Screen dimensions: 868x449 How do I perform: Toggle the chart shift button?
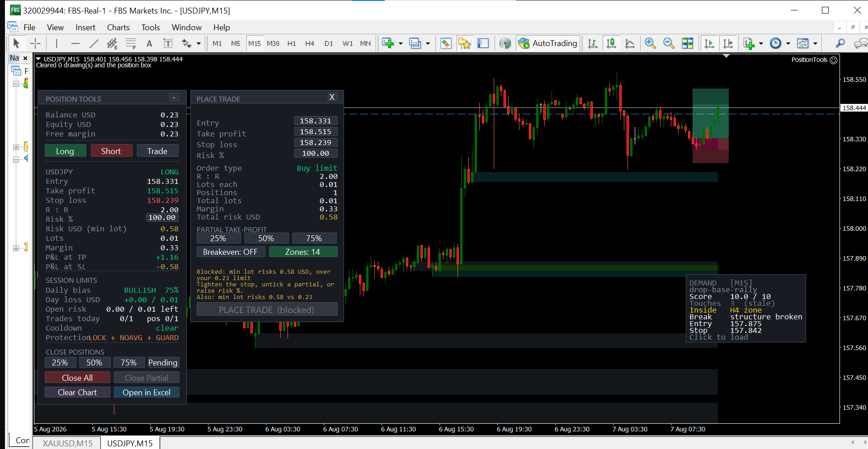[728, 43]
